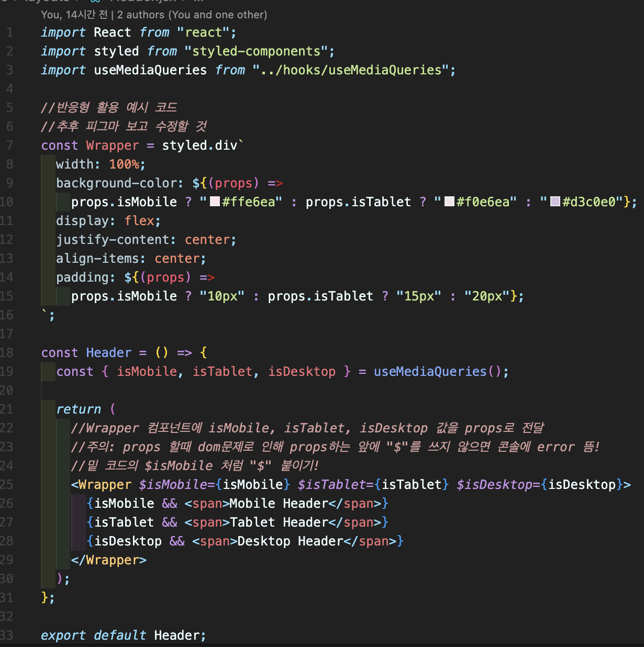The width and height of the screenshot is (644, 647).
Task: Click line number 4 in the gutter
Action: [x=9, y=89]
